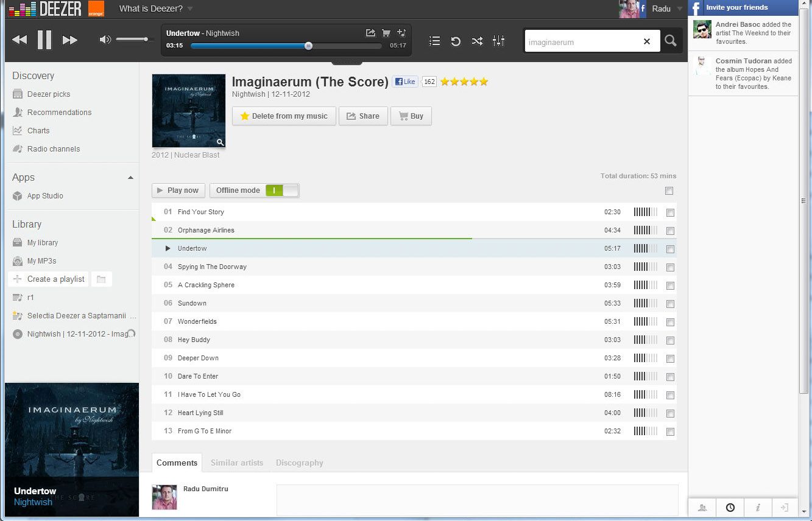
Task: Zoom album cover with magnifier icon
Action: pos(220,142)
